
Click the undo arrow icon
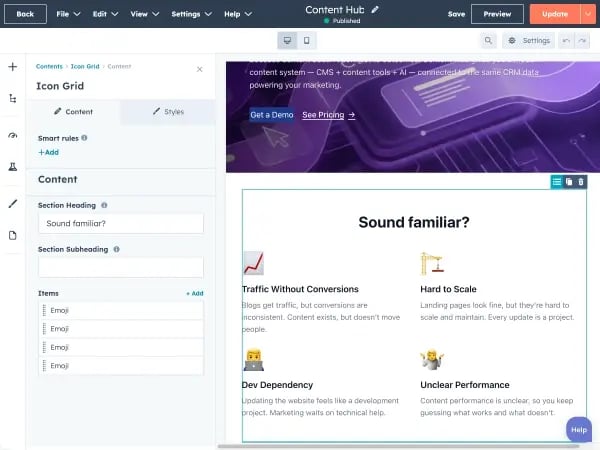pos(566,41)
